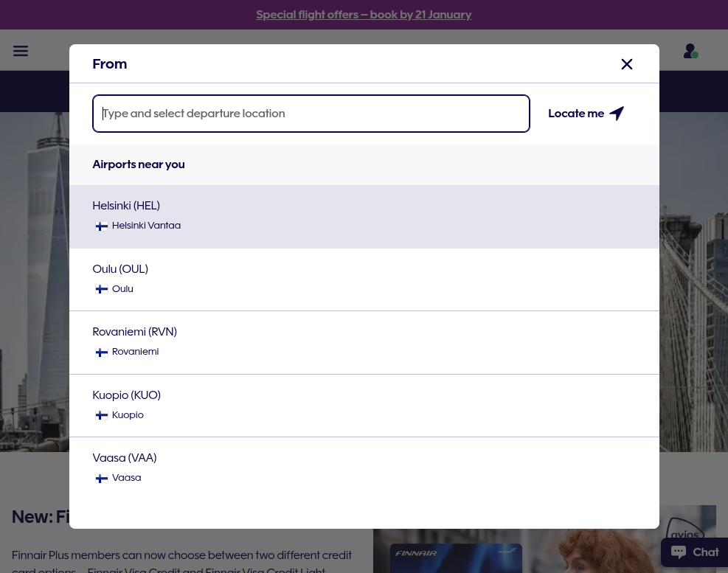
Task: Click the Finnish flag in the Vaasa row
Action: [102, 479]
